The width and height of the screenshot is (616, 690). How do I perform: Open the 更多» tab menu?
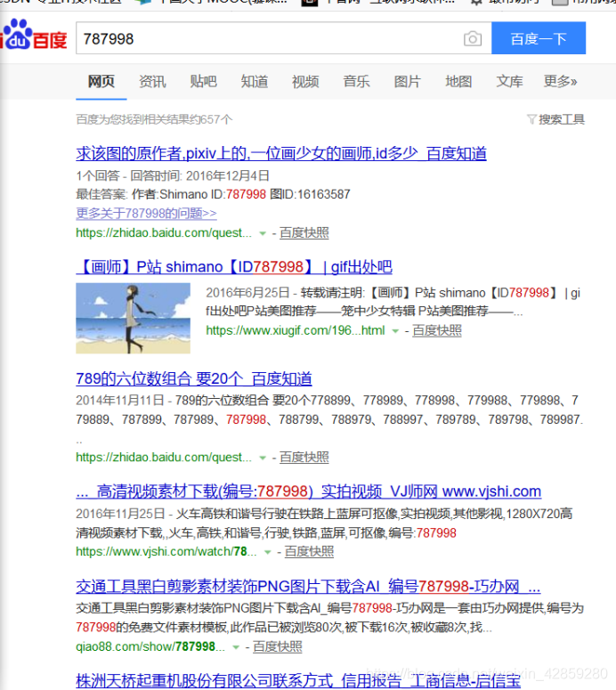(x=560, y=81)
